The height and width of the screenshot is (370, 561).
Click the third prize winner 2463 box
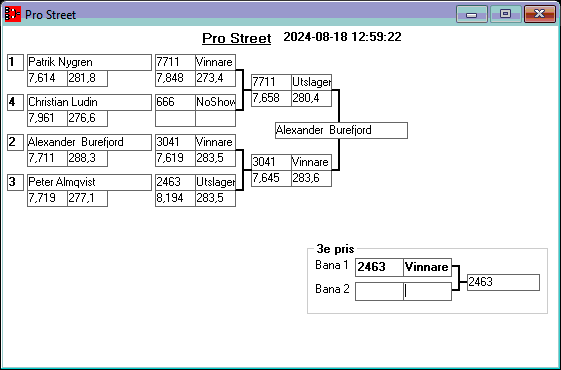click(x=503, y=283)
